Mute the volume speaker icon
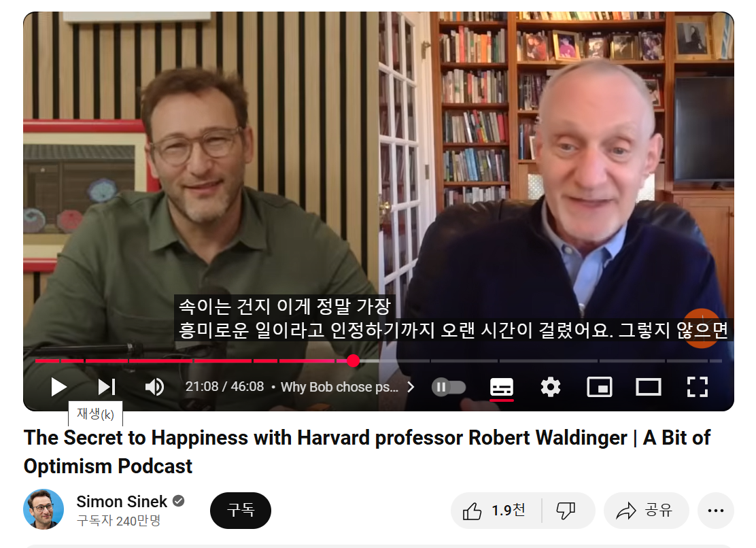This screenshot has width=756, height=548. tap(154, 387)
